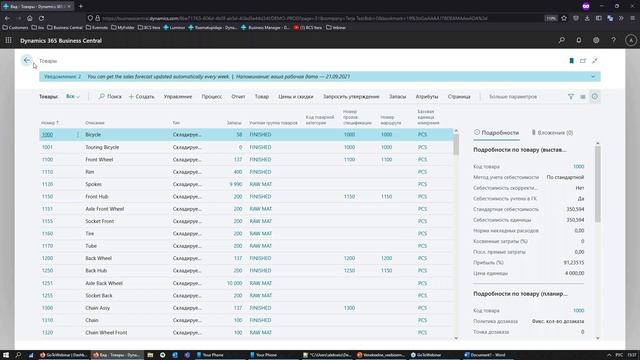640x360 pixels.
Task: Open the MyFolder bookmarks folder
Action: [123, 27]
